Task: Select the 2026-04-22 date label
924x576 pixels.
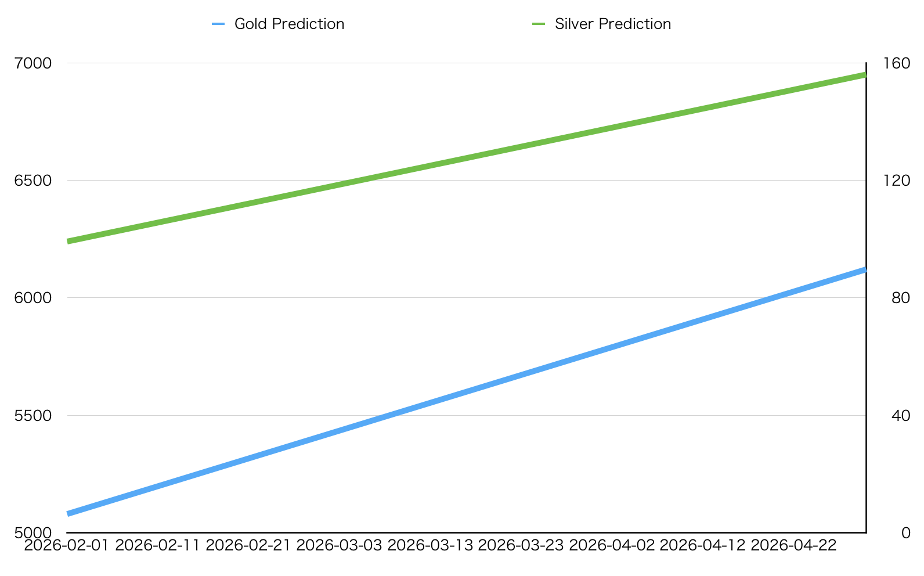Action: 793,546
